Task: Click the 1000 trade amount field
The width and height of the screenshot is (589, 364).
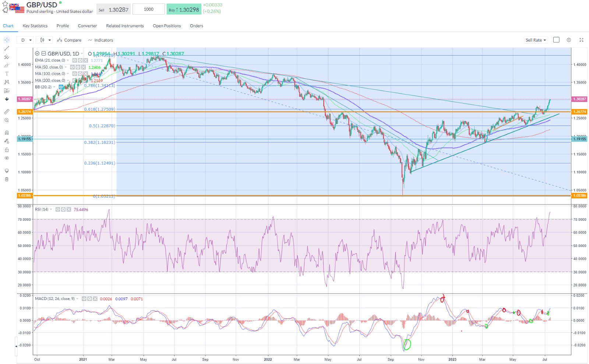Action: point(149,9)
